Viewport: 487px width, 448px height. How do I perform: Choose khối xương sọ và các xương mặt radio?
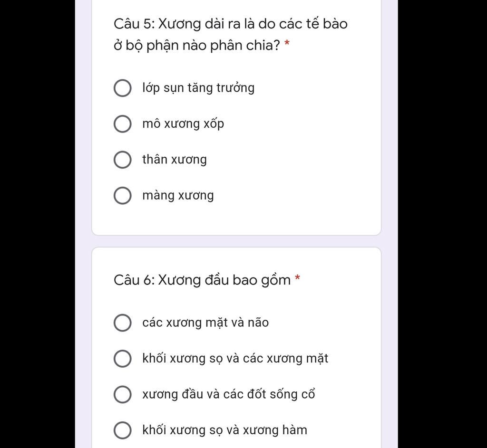pyautogui.click(x=122, y=359)
